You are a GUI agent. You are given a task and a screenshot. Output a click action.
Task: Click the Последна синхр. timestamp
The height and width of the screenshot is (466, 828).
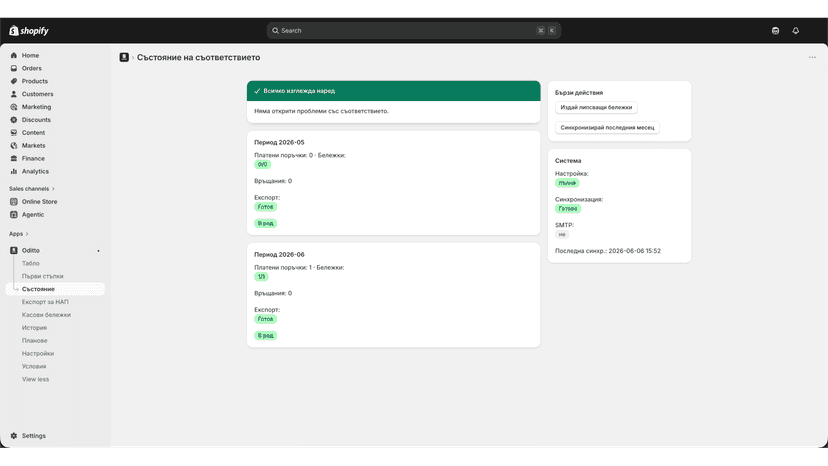pos(607,251)
